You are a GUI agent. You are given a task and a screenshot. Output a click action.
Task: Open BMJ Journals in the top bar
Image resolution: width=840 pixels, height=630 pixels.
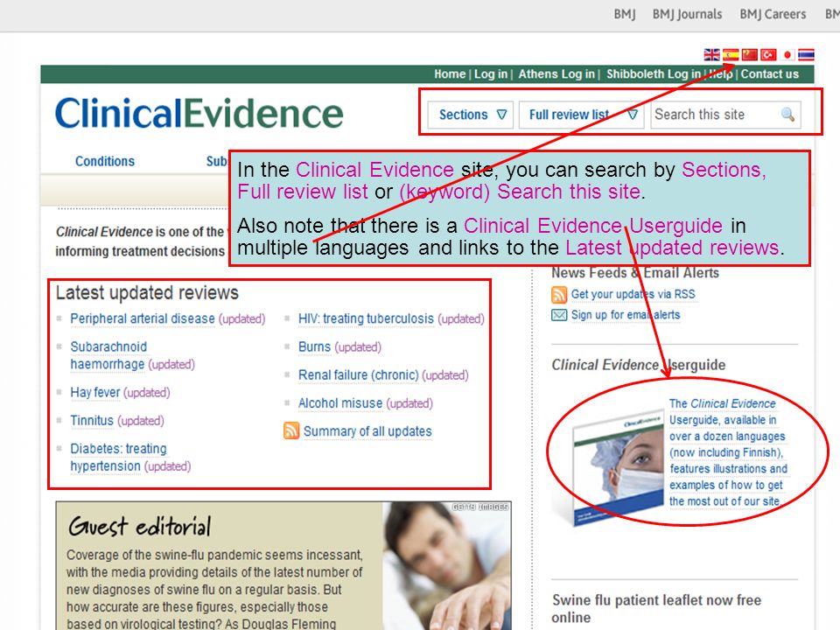[x=687, y=15]
